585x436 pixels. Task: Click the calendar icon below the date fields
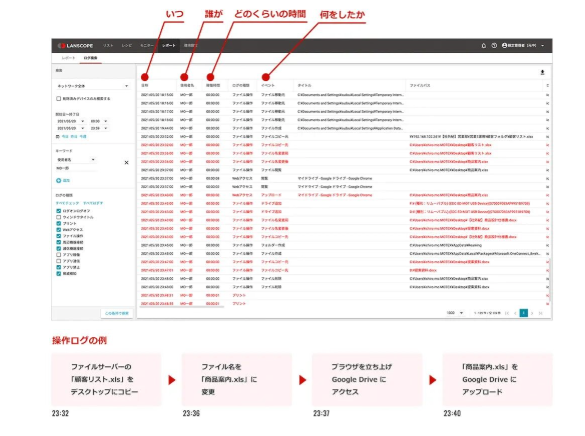click(58, 137)
